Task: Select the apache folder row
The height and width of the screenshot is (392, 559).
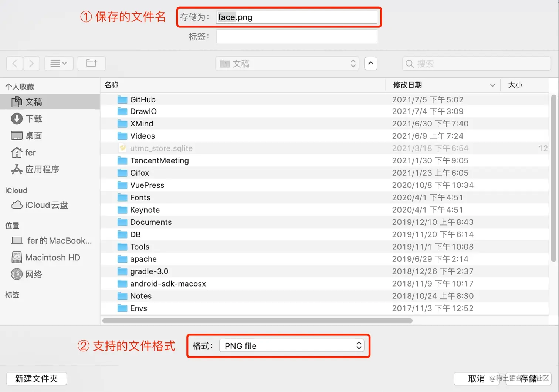Action: (325, 259)
